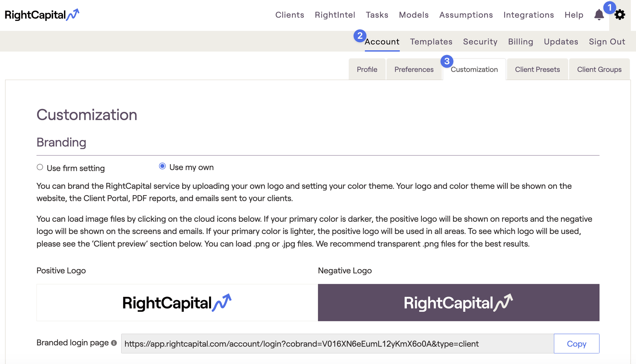Open the Client Groups tab
Image resolution: width=636 pixels, height=364 pixels.
[599, 69]
